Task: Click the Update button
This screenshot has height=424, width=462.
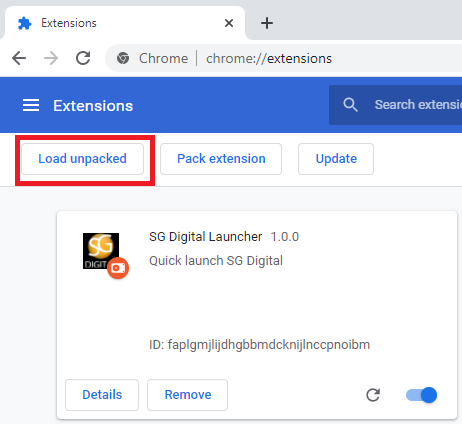Action: [x=336, y=159]
